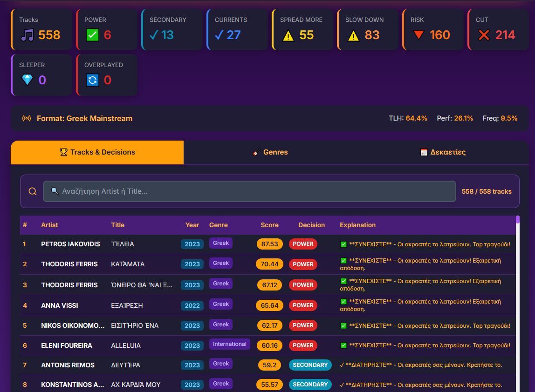Switch to the Genres tab

270,152
